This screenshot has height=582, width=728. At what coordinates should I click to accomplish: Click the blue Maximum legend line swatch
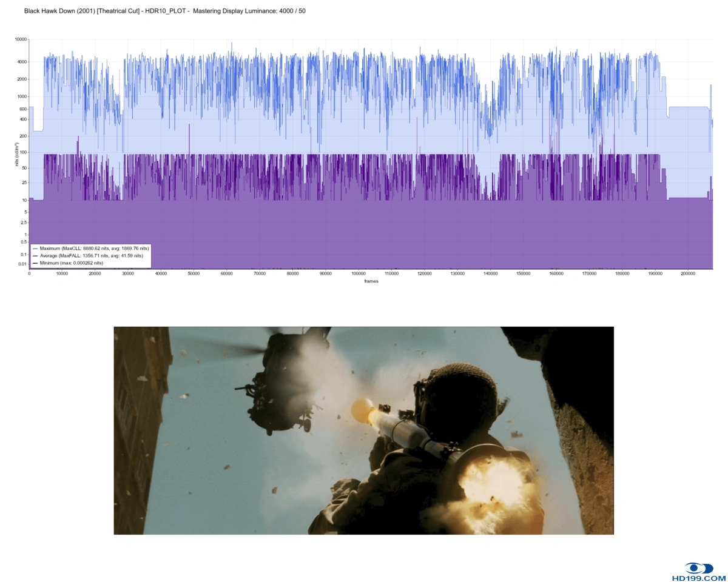click(x=35, y=249)
